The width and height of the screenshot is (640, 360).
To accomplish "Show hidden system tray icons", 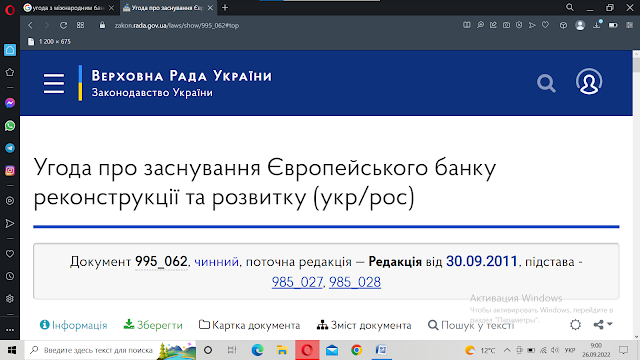I will coord(507,350).
